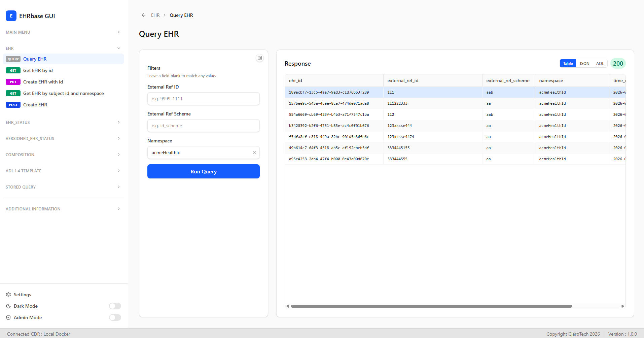Viewport: 644px width, 338px height.
Task: Select row 157bee9c-545a-4cee-8ca7-474de071ada8
Action: coord(455,103)
